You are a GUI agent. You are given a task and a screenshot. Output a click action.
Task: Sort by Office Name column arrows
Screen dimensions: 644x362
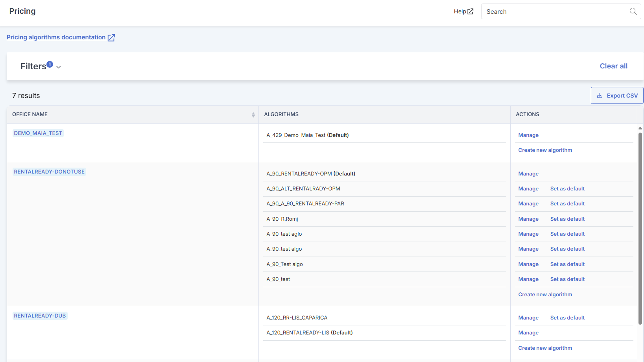(x=253, y=115)
